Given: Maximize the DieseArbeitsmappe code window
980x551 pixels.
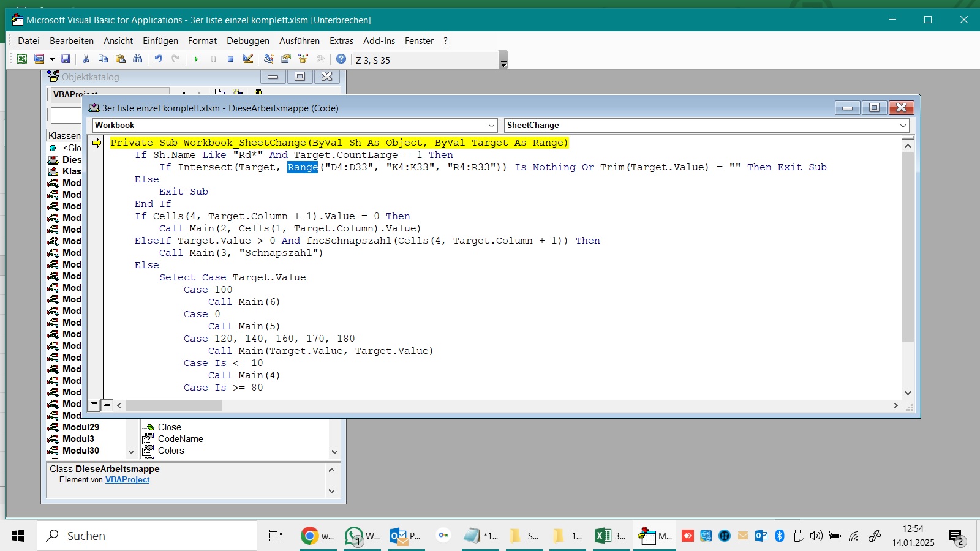Looking at the screenshot, I should point(874,108).
